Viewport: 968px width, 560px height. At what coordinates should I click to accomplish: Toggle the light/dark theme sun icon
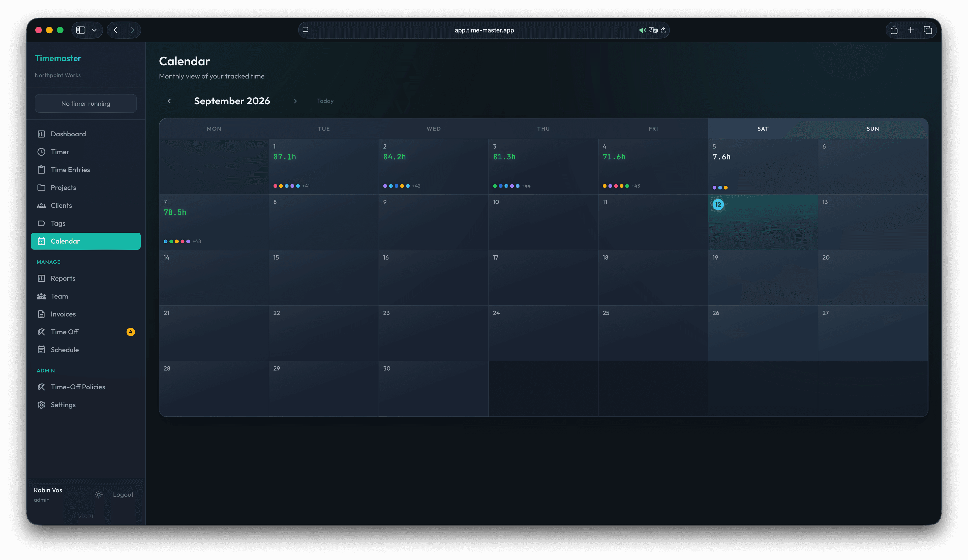(99, 495)
